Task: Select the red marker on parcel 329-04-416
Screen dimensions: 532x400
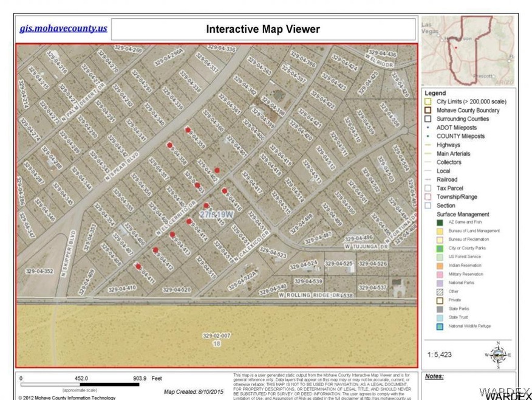Action: pos(224,191)
